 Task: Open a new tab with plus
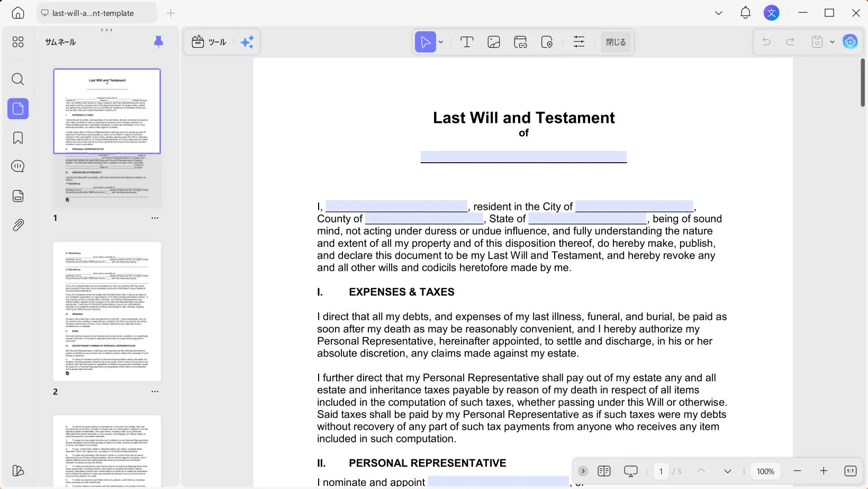pyautogui.click(x=170, y=13)
